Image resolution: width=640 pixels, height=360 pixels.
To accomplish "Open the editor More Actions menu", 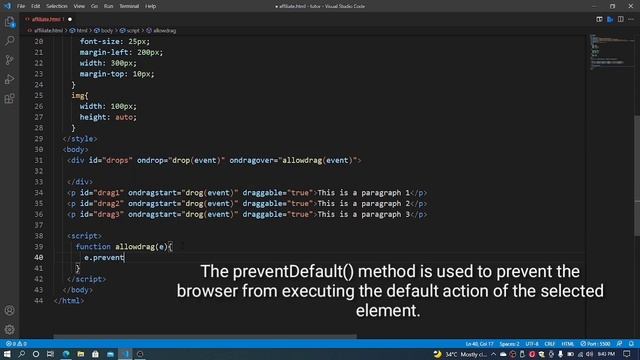I will tap(631, 19).
